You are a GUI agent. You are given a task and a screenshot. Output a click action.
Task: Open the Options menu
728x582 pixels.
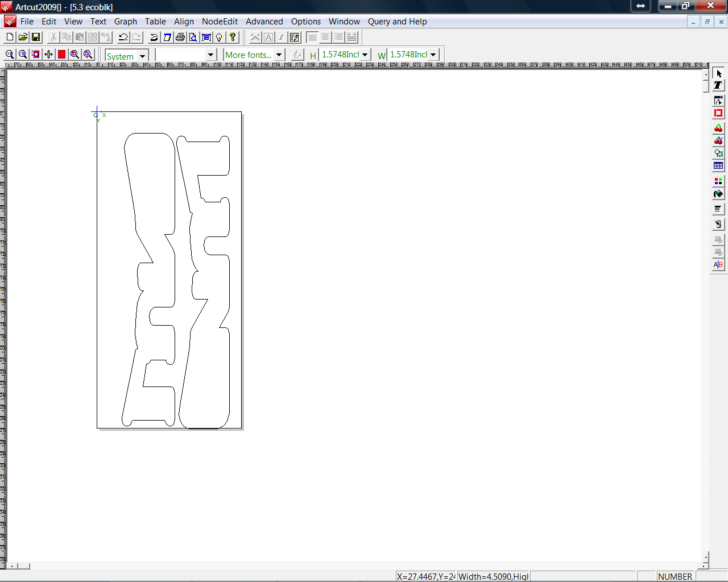click(306, 22)
